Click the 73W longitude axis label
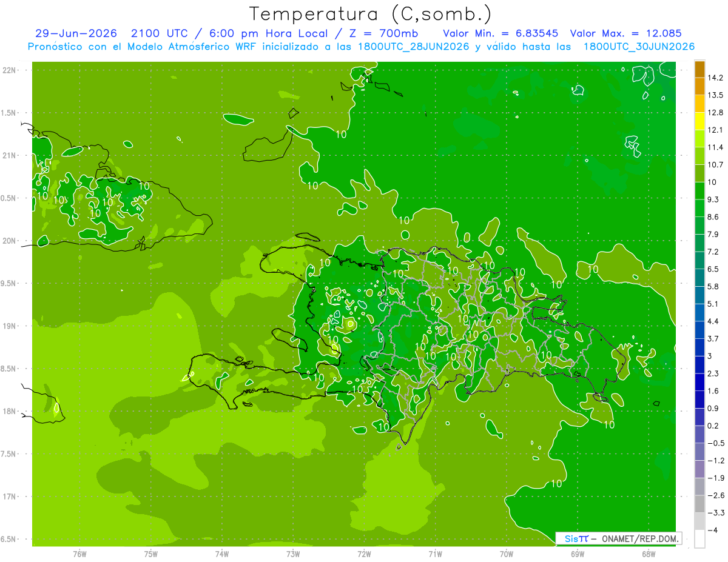 click(x=293, y=554)
